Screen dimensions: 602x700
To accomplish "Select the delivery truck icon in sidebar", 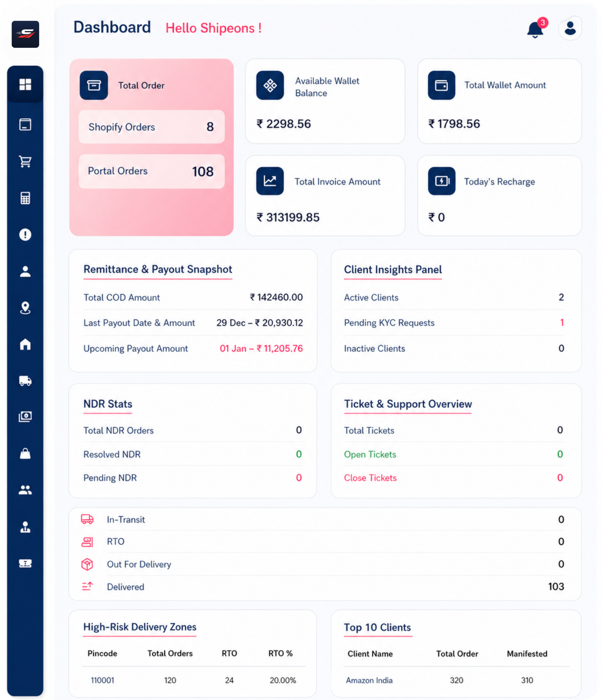I will pyautogui.click(x=25, y=381).
